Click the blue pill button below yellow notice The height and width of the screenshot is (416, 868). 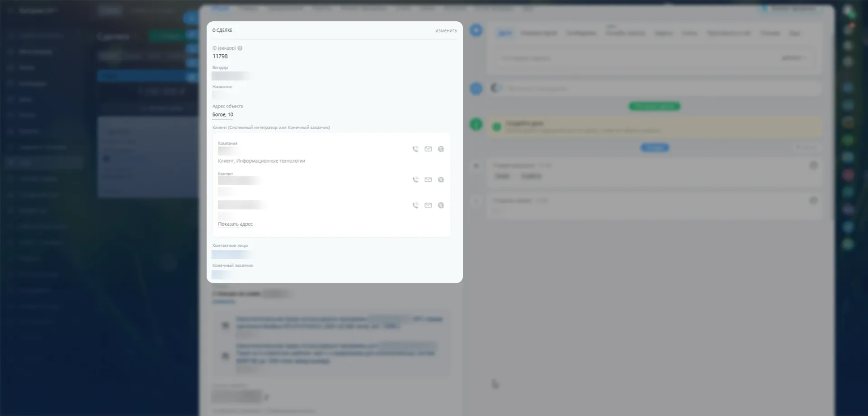point(654,148)
